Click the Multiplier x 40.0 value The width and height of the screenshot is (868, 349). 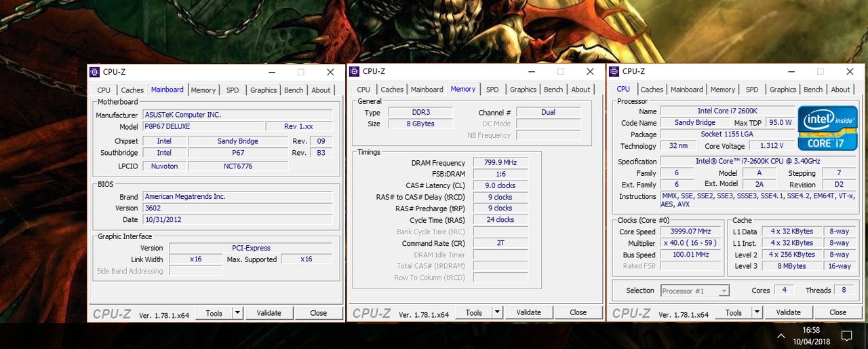click(x=690, y=243)
